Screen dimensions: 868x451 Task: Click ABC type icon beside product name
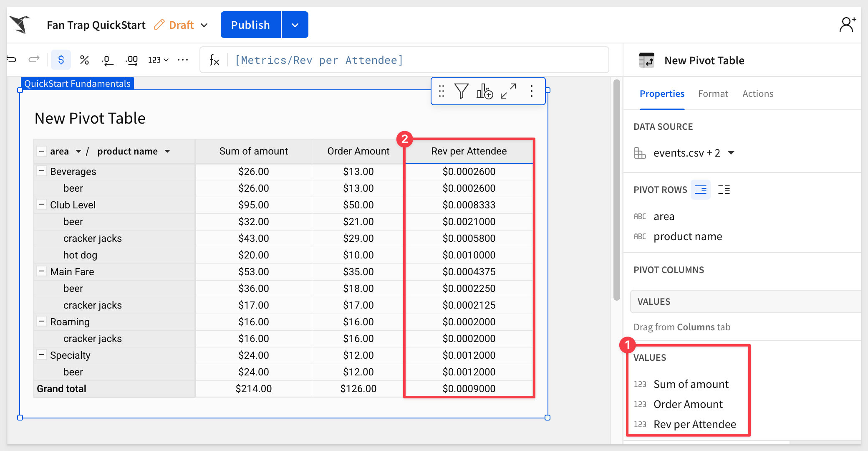point(640,236)
